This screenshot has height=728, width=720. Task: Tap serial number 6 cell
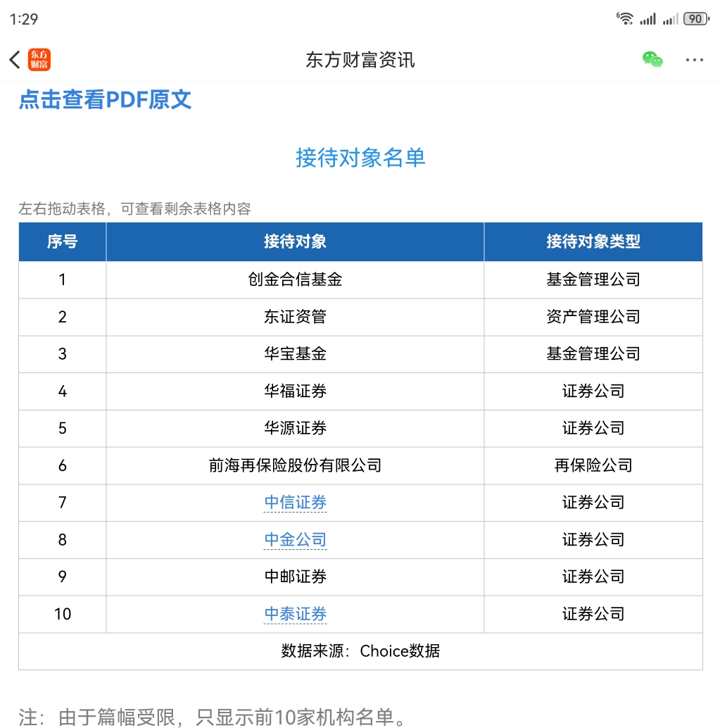click(x=62, y=465)
